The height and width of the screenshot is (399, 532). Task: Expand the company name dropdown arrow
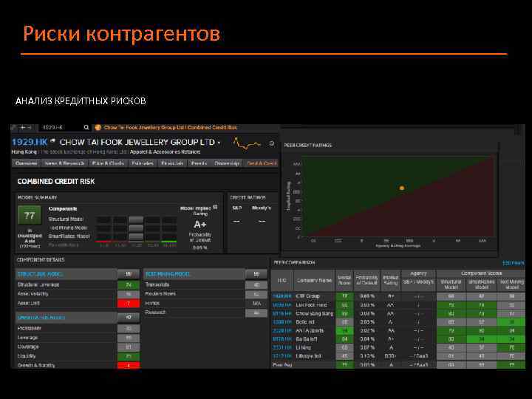coord(219,143)
